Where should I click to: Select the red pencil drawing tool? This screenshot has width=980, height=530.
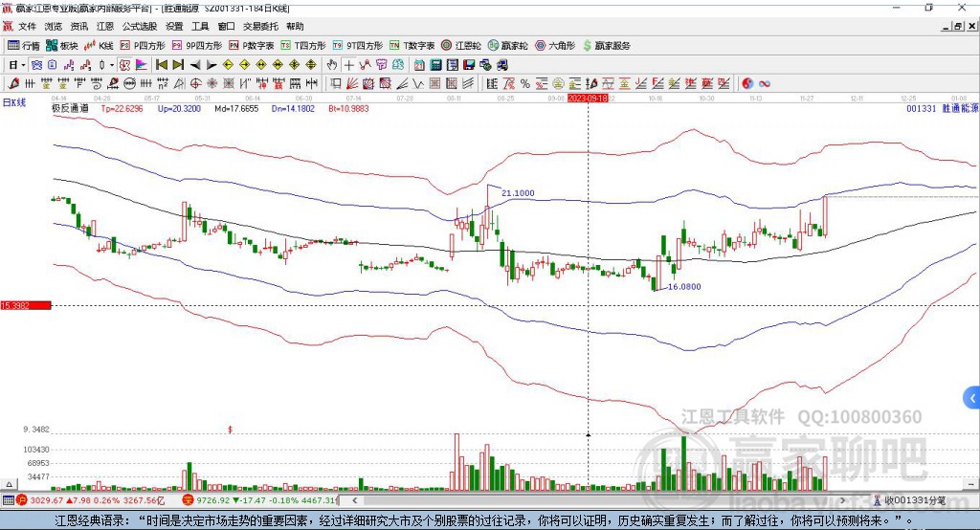point(13,83)
